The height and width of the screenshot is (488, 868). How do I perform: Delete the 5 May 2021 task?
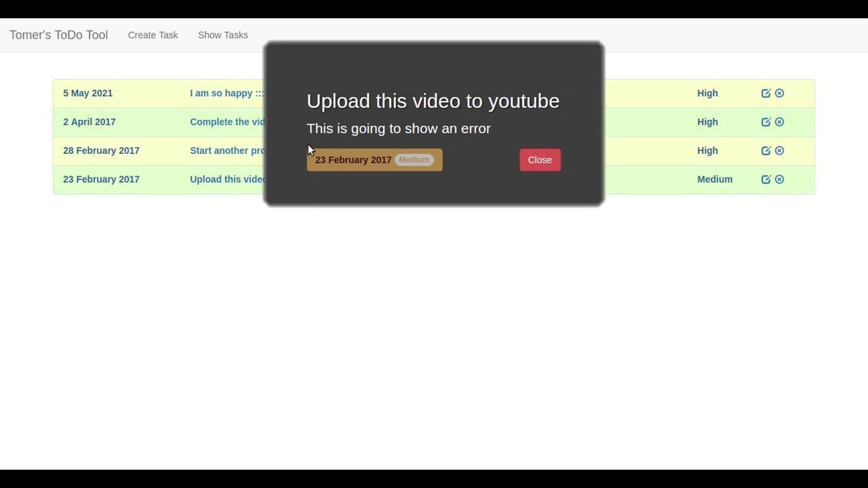(x=779, y=94)
